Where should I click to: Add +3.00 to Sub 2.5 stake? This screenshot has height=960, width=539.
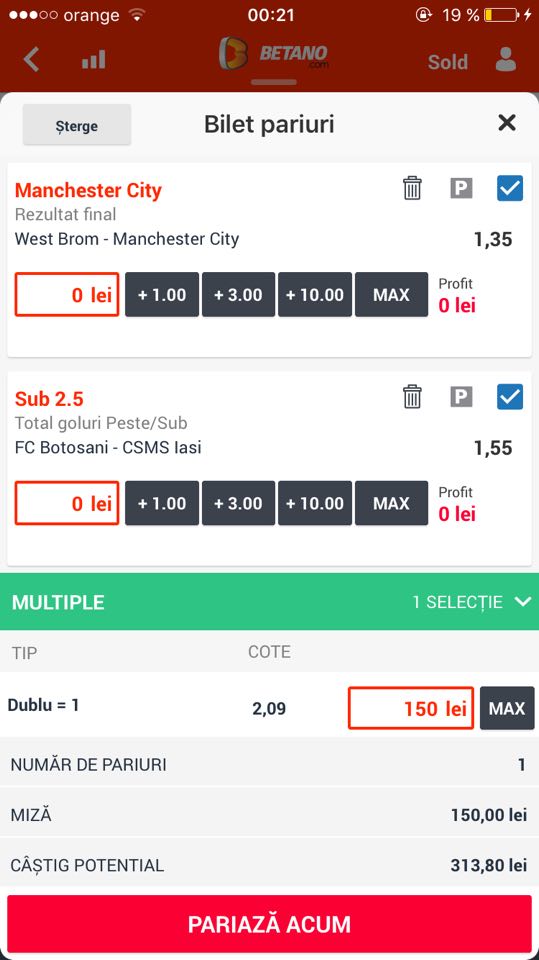[238, 503]
